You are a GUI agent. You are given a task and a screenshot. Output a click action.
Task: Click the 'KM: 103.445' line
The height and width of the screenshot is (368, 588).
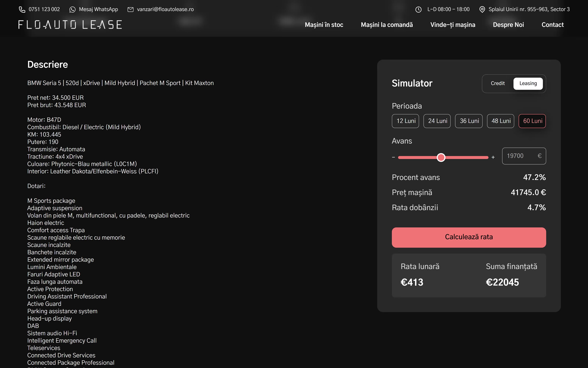[x=44, y=135]
